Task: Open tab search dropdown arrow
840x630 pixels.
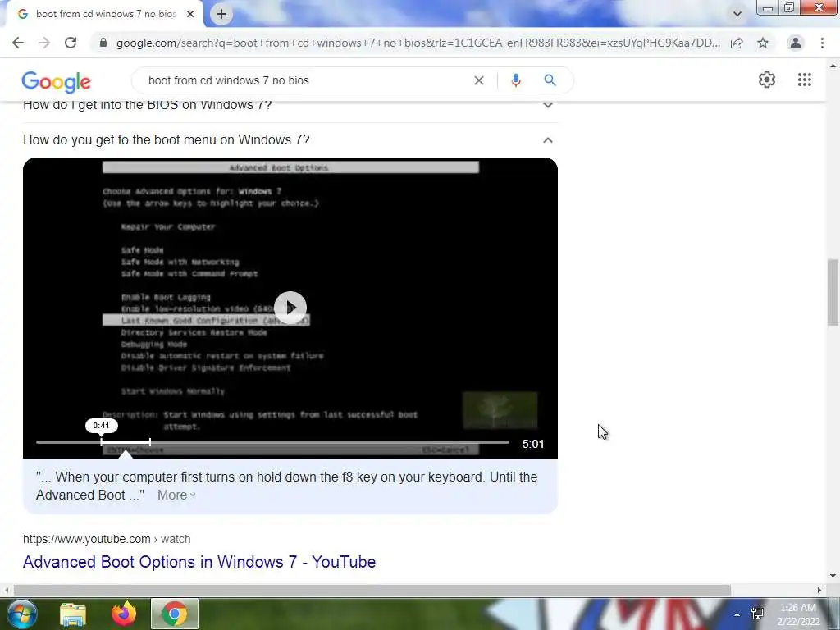Action: pos(737,14)
